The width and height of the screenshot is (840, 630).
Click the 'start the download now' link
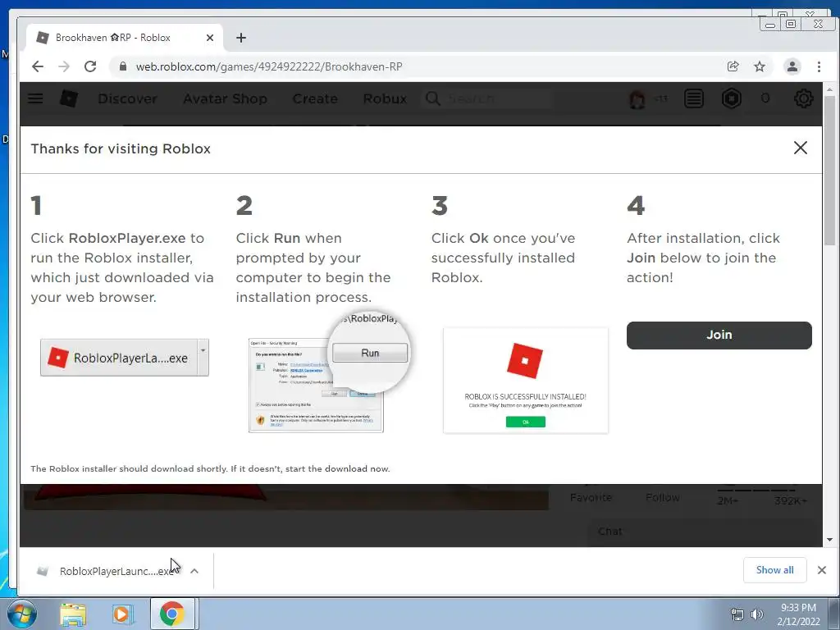tap(337, 468)
